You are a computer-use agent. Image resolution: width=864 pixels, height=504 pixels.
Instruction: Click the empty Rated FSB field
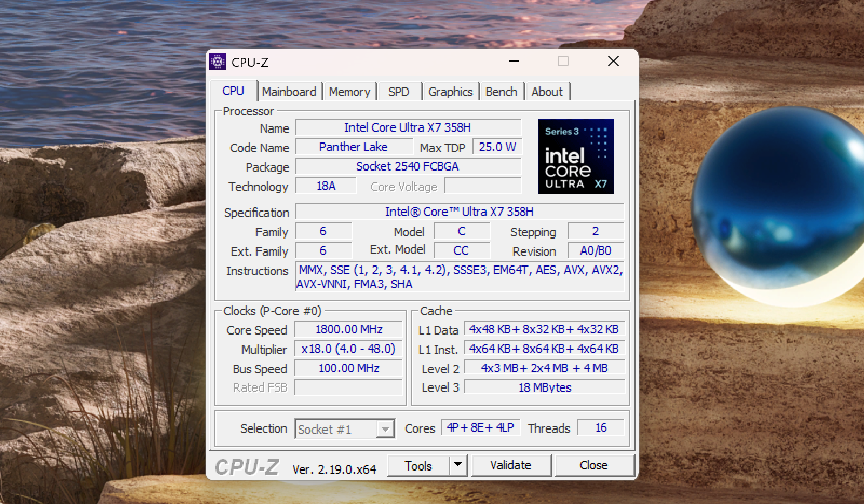349,387
